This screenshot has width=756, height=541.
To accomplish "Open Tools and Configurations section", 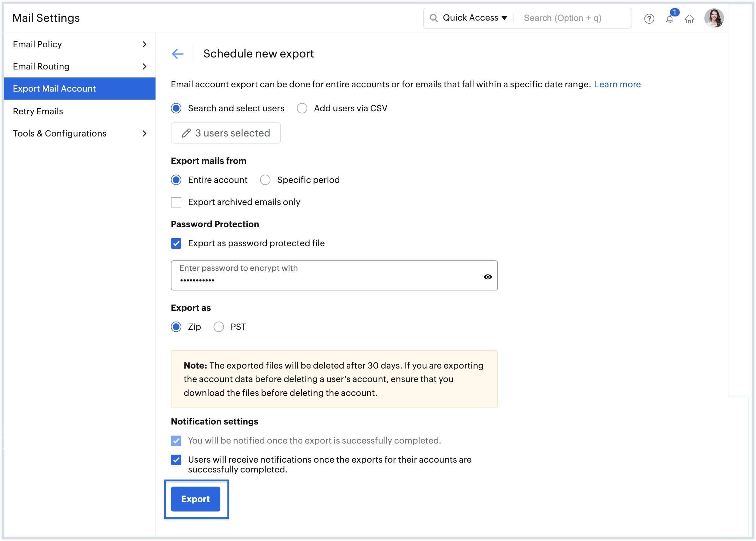I will [79, 133].
